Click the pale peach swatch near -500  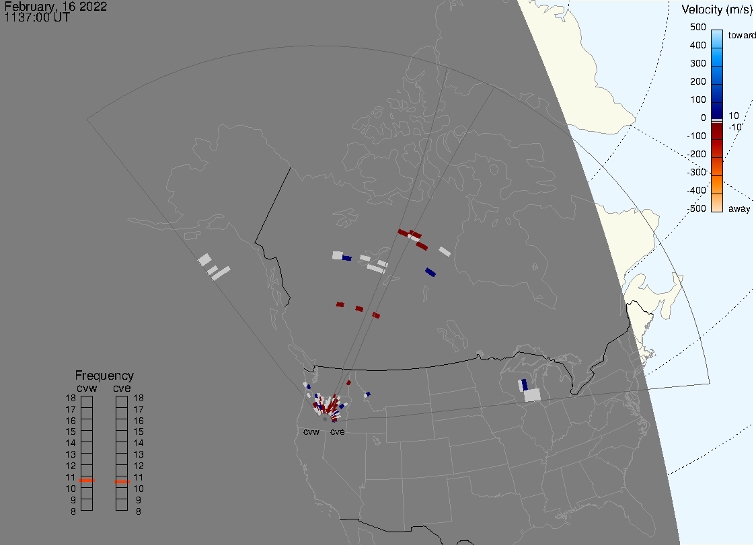coord(717,203)
